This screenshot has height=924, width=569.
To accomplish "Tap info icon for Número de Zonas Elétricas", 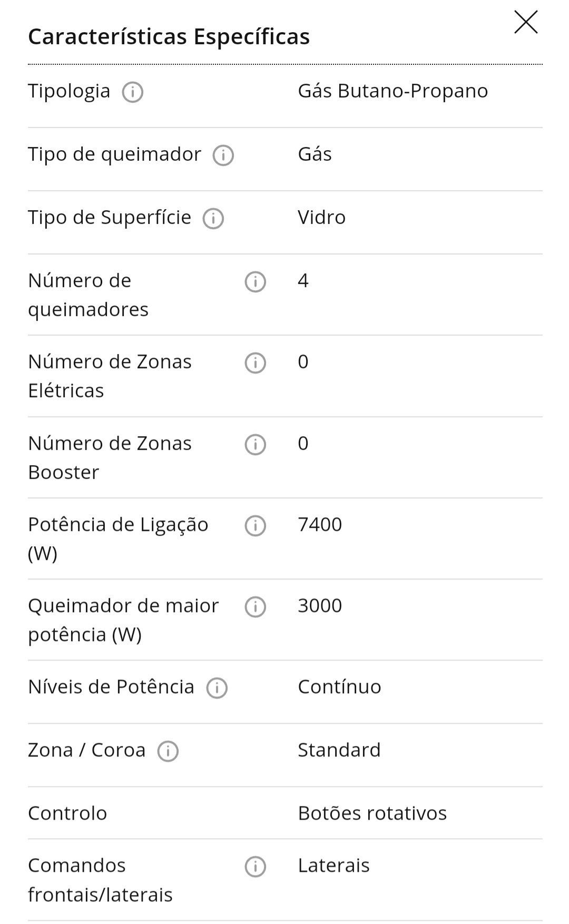I will [255, 363].
